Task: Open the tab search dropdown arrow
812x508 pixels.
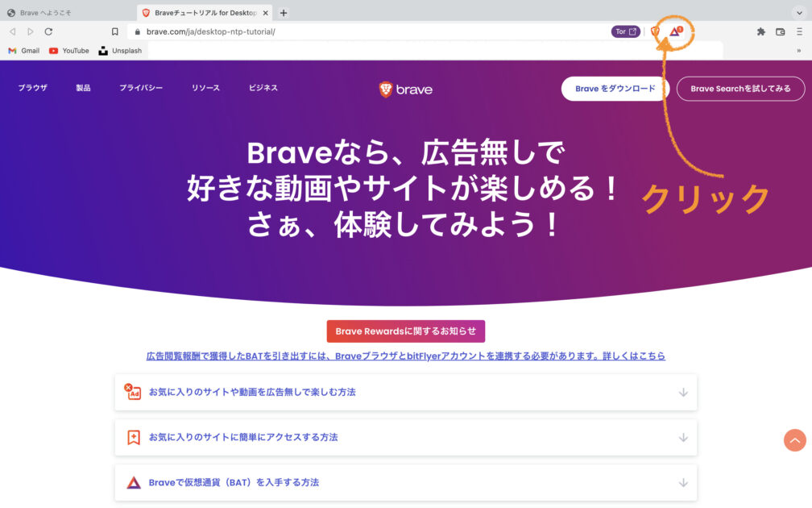Action: [799, 12]
